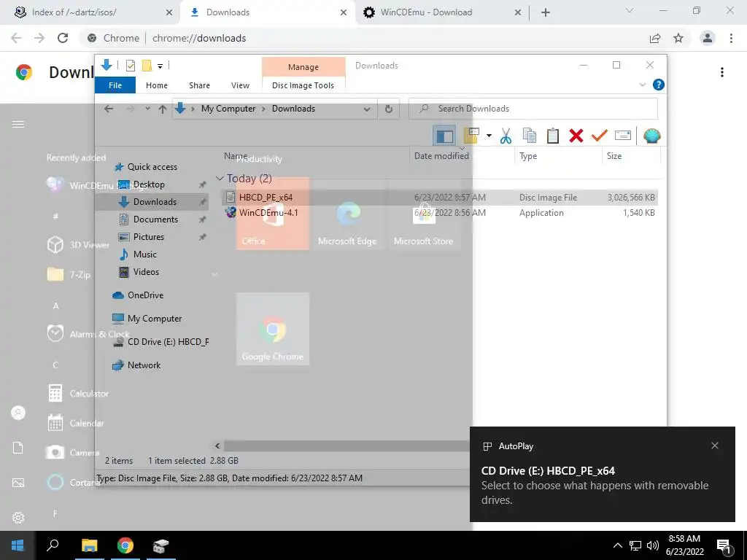Open Calculator from Start menu app list
Viewport: 747px width, 560px height.
[x=89, y=394]
